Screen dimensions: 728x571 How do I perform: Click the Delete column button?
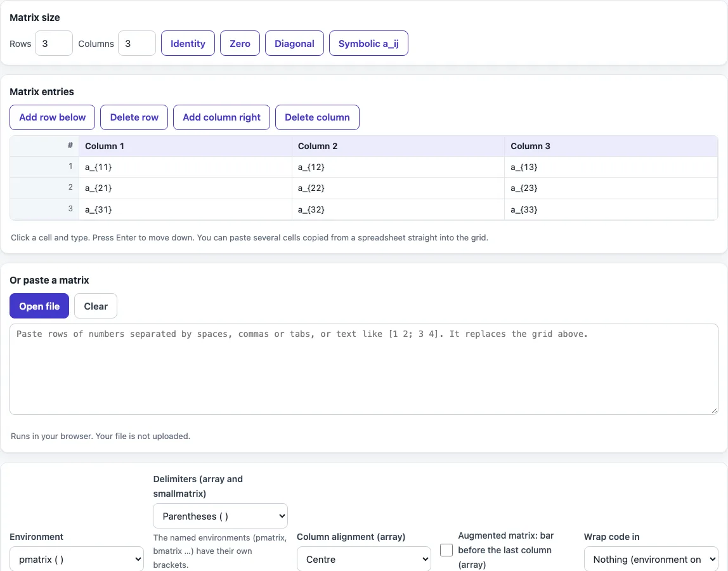pyautogui.click(x=317, y=117)
